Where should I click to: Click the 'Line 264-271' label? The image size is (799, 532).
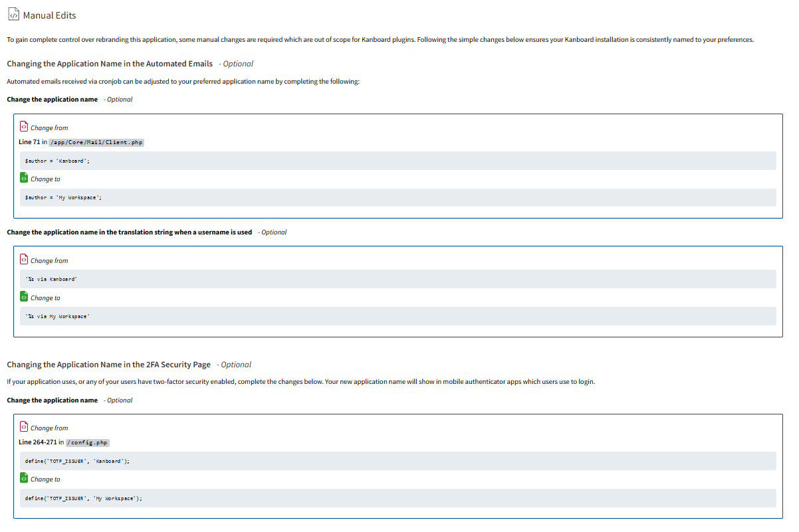tap(37, 442)
